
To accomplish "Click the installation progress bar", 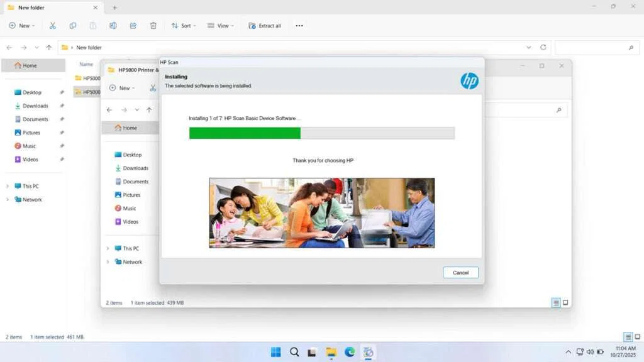I will pyautogui.click(x=321, y=133).
